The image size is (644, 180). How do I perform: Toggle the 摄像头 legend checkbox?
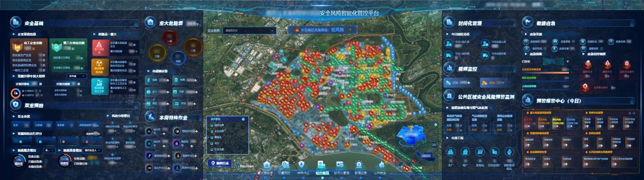(x=212, y=137)
